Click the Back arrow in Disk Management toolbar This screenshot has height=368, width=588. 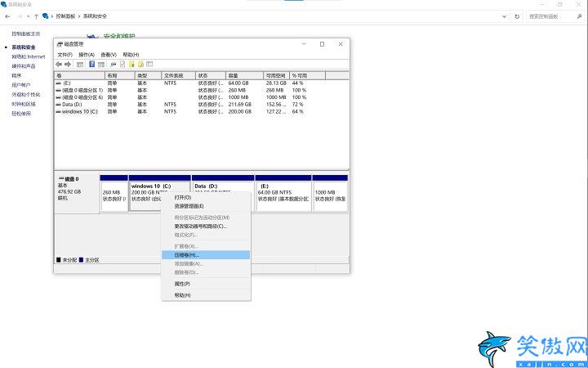tap(59, 65)
